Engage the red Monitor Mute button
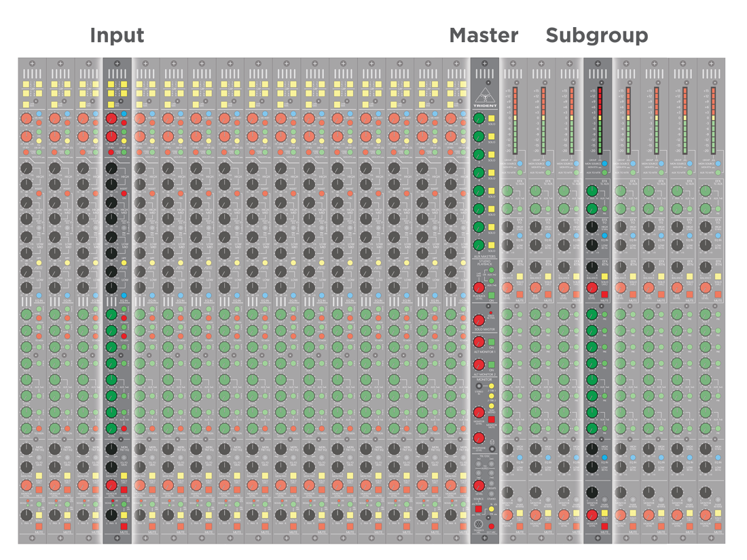This screenshot has height=560, width=747. click(x=492, y=419)
